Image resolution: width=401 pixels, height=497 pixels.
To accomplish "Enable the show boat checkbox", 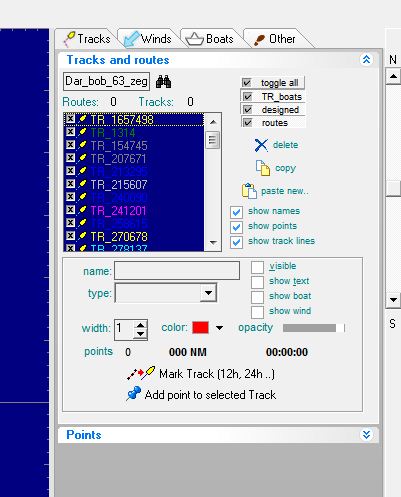I will click(257, 297).
